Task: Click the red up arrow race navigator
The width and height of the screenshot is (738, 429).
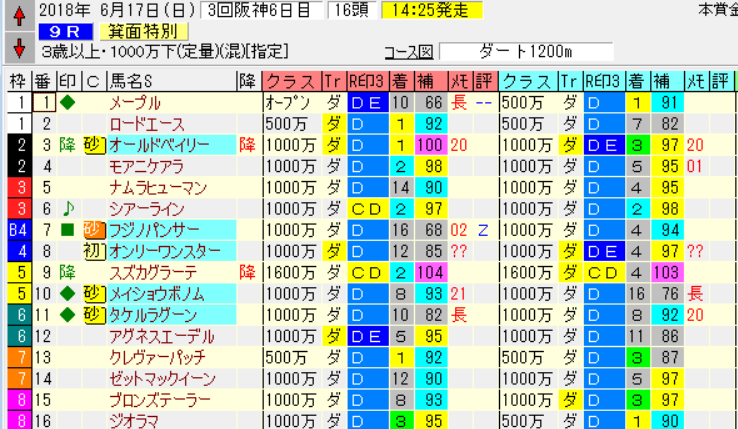Action: (19, 16)
